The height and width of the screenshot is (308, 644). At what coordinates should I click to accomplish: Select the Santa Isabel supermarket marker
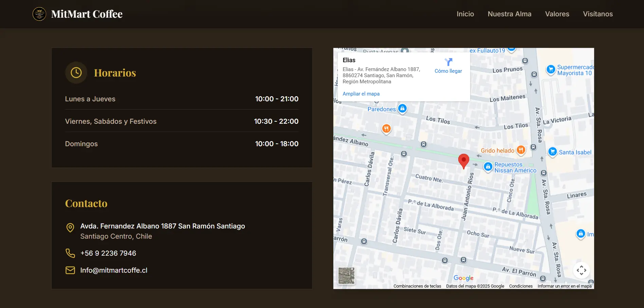553,152
